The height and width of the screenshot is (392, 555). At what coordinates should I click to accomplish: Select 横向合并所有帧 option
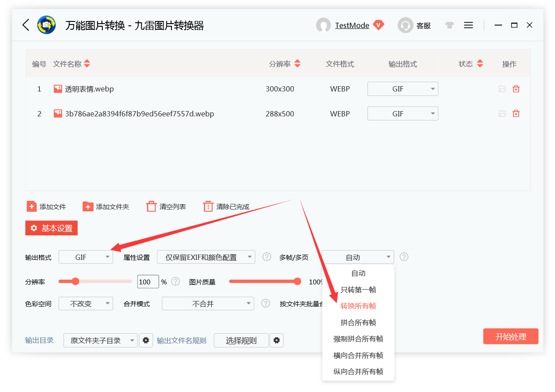(x=358, y=355)
